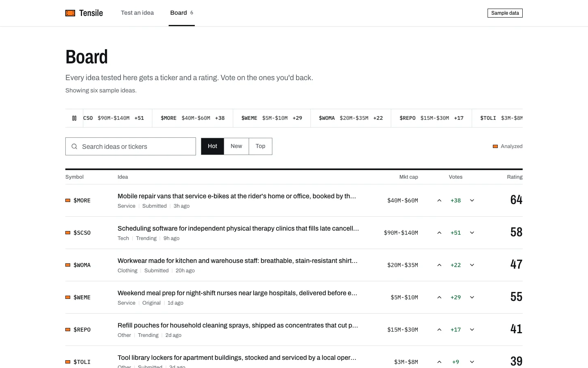Focus the Search ideas or tickers field
Image resolution: width=588 pixels, height=368 pixels.
[x=131, y=146]
